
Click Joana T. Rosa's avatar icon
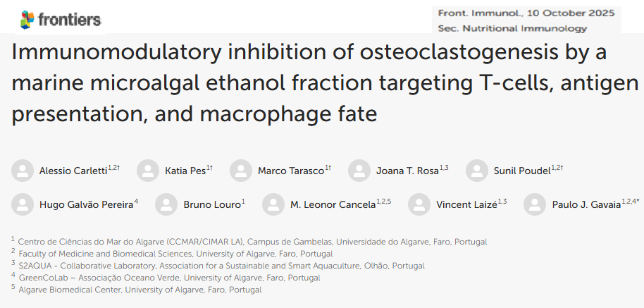[x=359, y=171]
